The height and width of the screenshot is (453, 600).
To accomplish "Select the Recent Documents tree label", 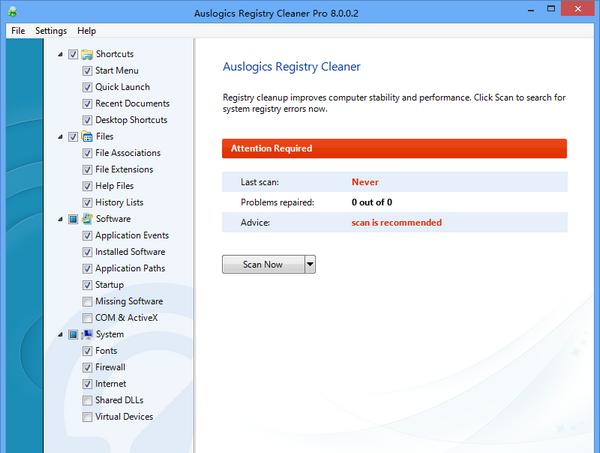I will tap(132, 103).
